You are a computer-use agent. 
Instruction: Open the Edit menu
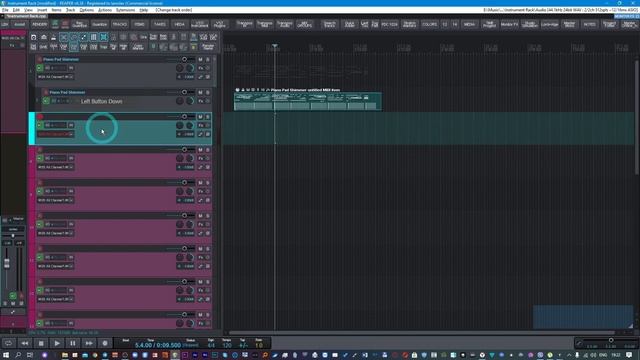point(16,10)
